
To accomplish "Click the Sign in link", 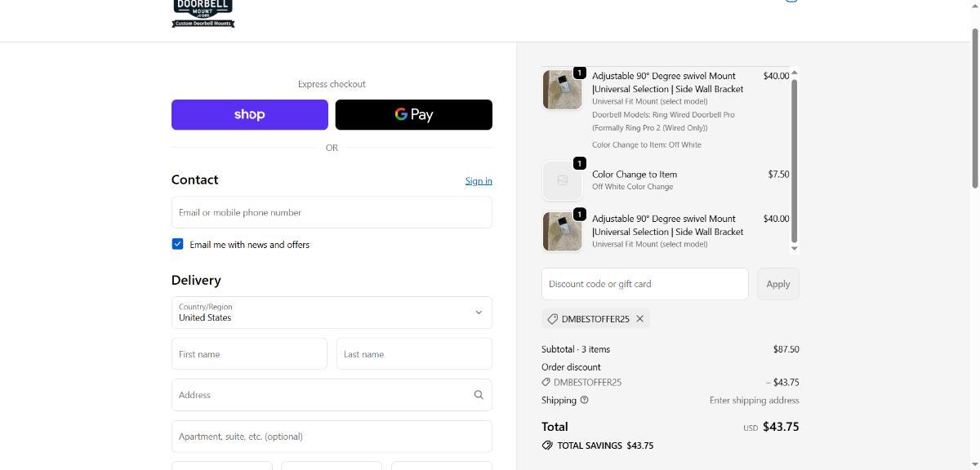I will click(x=479, y=181).
